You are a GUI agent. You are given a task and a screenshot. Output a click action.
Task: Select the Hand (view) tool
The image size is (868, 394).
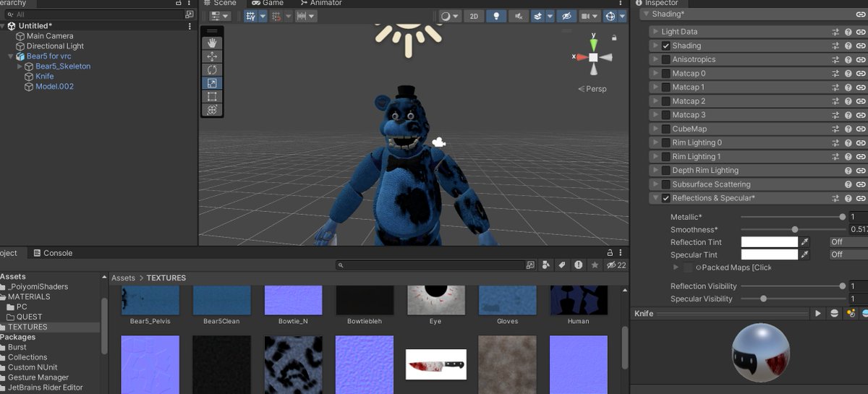click(212, 43)
